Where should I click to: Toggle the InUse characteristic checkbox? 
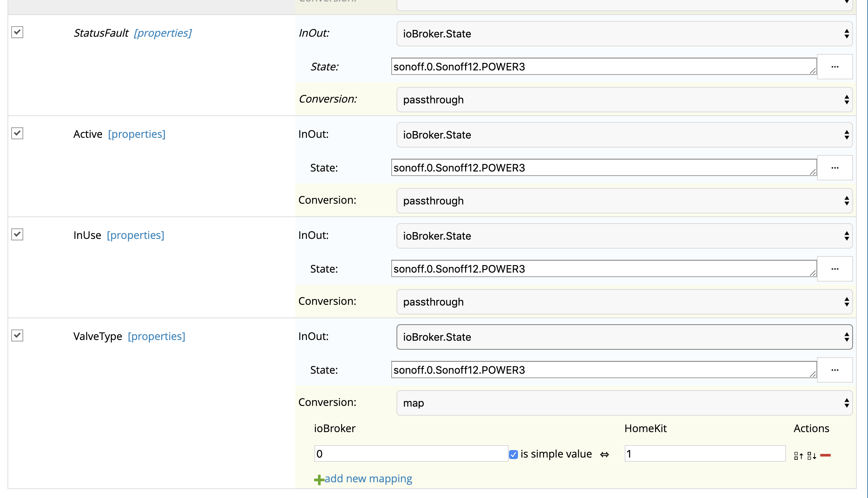pos(17,234)
